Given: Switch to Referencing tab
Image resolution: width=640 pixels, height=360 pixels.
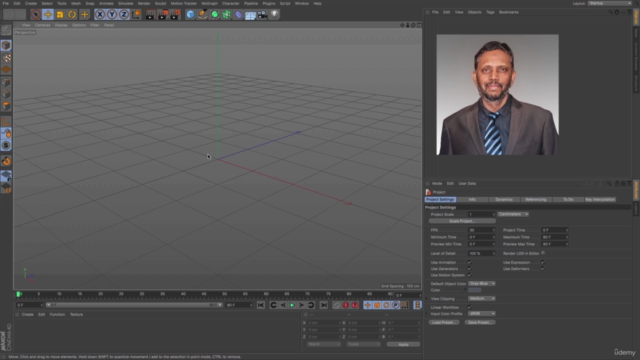Looking at the screenshot, I should tap(536, 200).
